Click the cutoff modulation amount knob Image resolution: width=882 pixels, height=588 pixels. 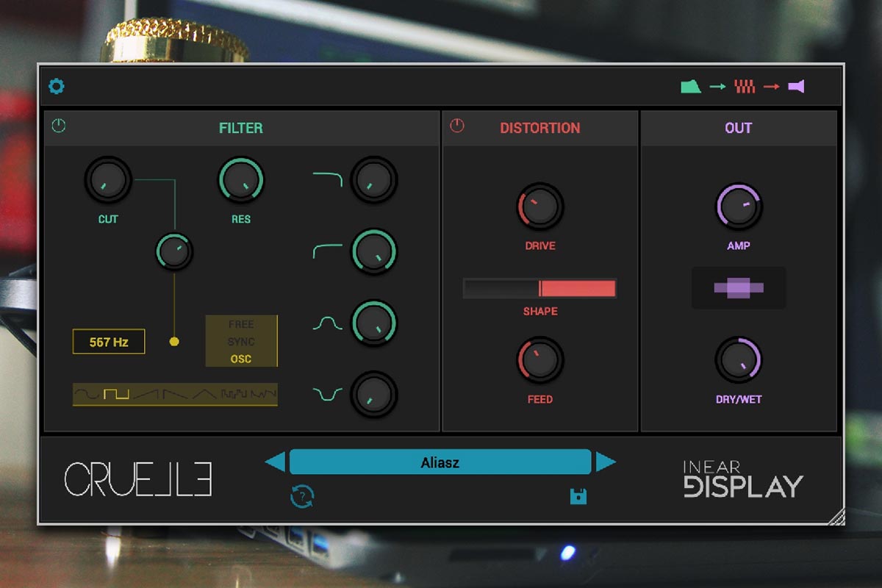click(174, 252)
